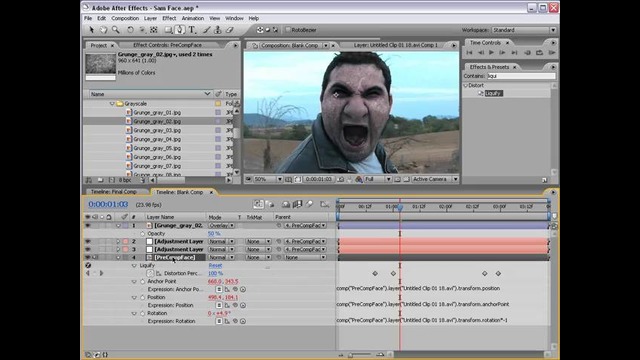Click the Play button in Time Controls
640x360 pixels.
491,53
